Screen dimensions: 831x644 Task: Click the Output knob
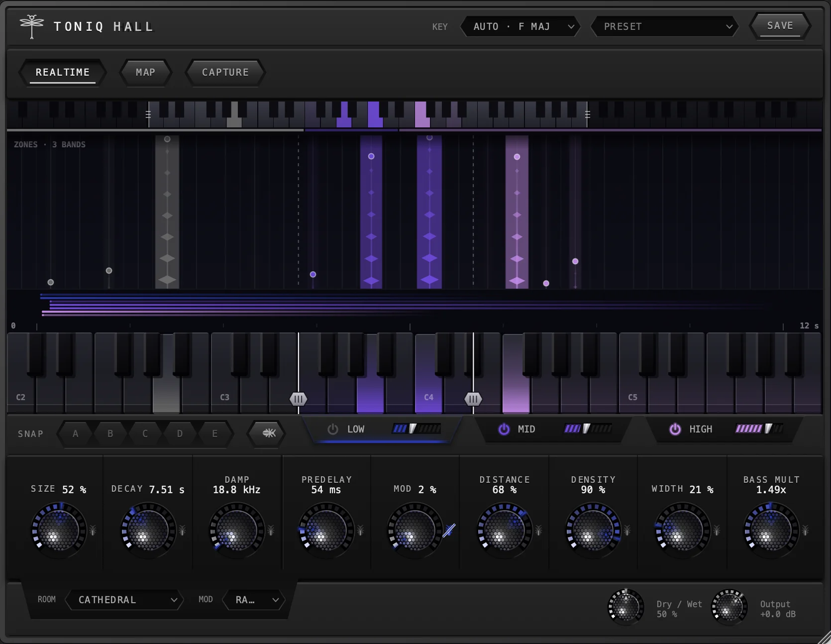[x=729, y=607]
